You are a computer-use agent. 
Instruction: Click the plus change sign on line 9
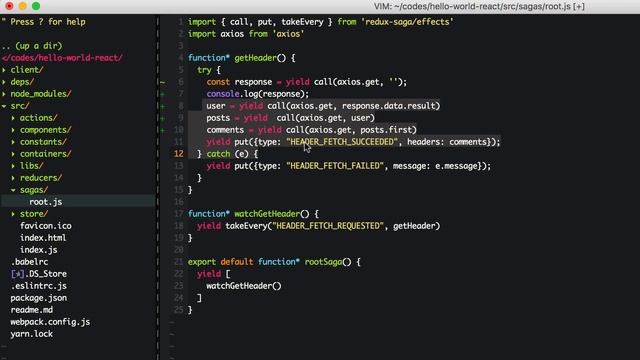(162, 118)
